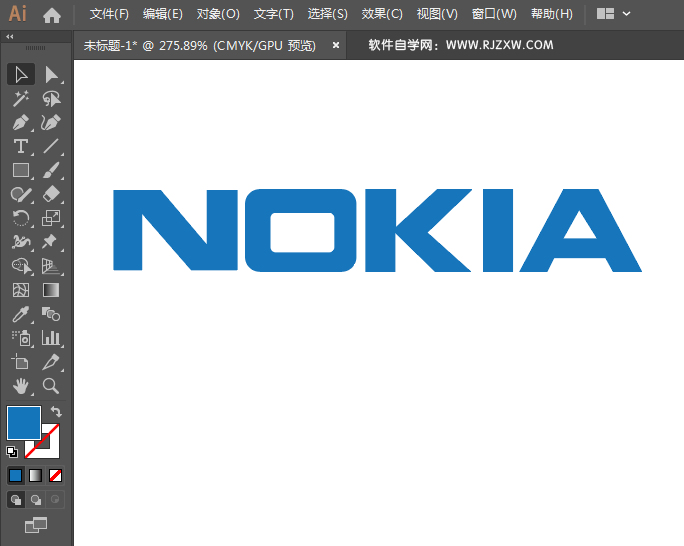
Task: Select the Pen tool
Action: coord(21,123)
